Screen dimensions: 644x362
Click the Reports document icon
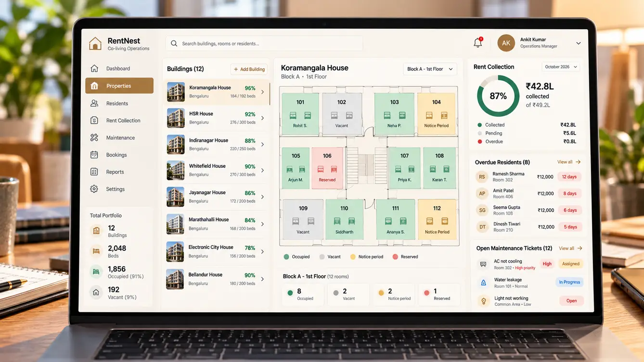(94, 172)
